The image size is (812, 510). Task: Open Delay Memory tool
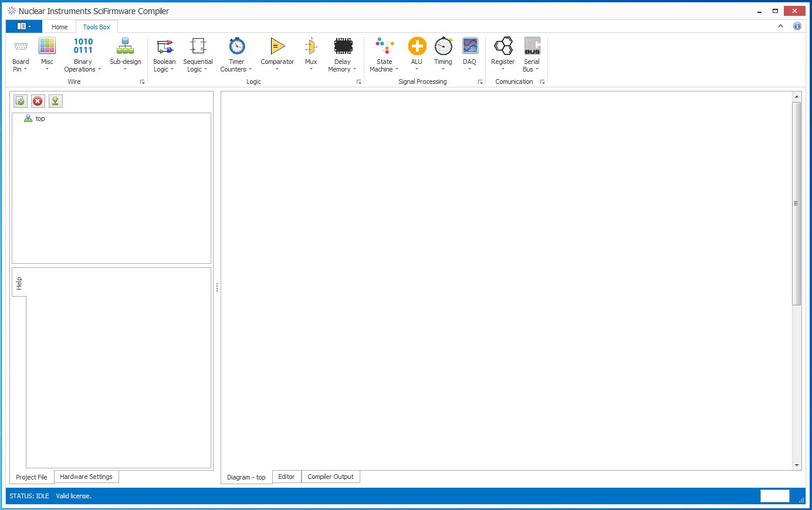pyautogui.click(x=342, y=55)
